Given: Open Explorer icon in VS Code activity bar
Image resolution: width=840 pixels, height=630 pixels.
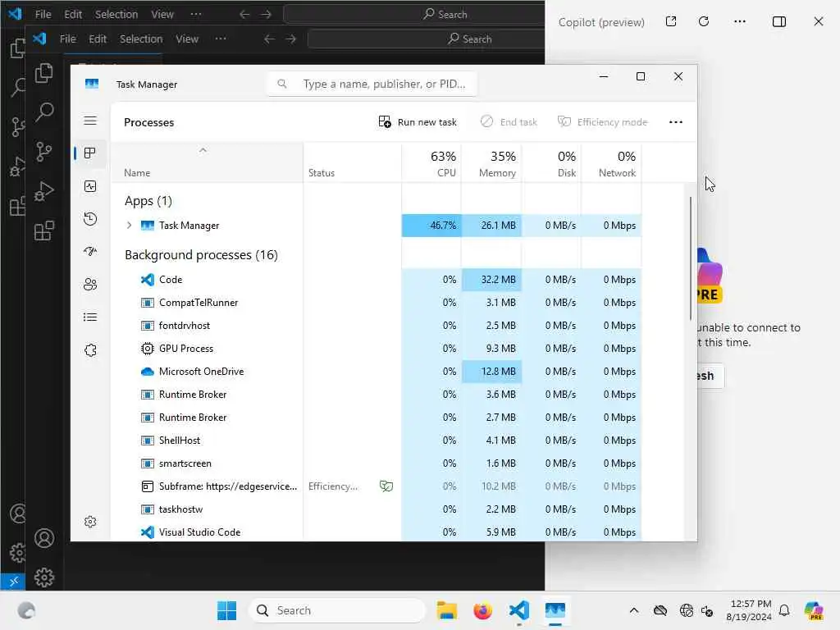Looking at the screenshot, I should 44,73.
